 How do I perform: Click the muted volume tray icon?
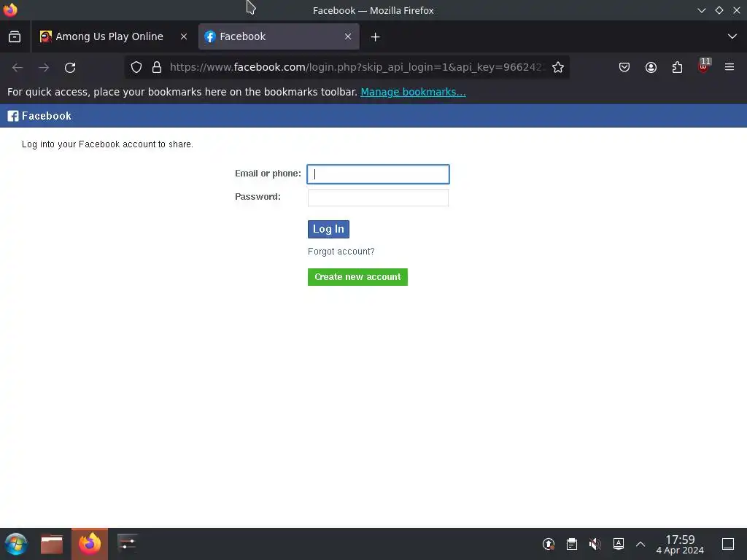(x=595, y=544)
